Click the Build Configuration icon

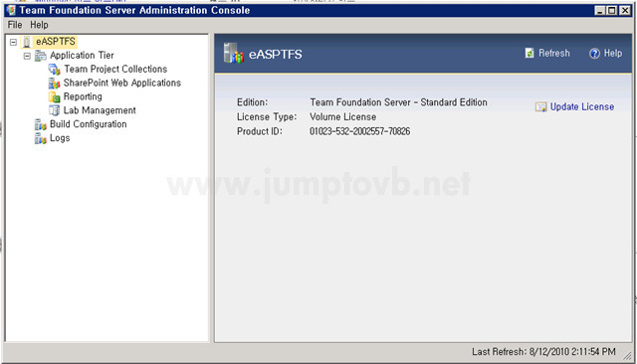pos(40,124)
